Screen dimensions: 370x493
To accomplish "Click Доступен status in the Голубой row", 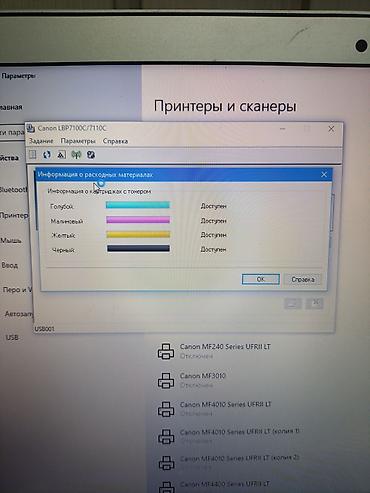I will pyautogui.click(x=213, y=206).
